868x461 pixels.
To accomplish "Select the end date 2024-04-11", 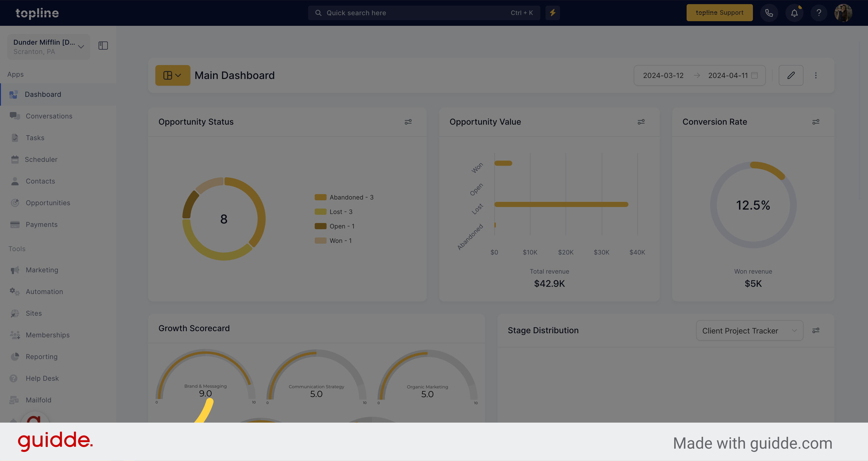I will tap(728, 75).
